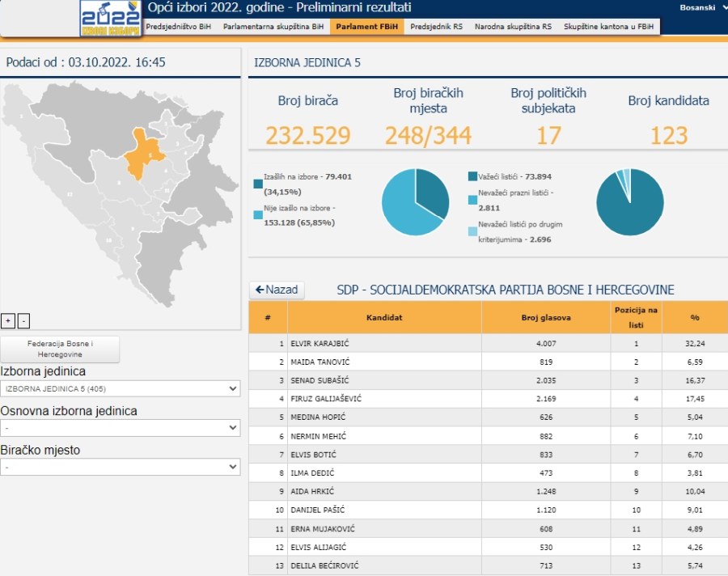The image size is (728, 576).
Task: Open the Parlamentarna skupština BiH tab
Action: coord(273,27)
